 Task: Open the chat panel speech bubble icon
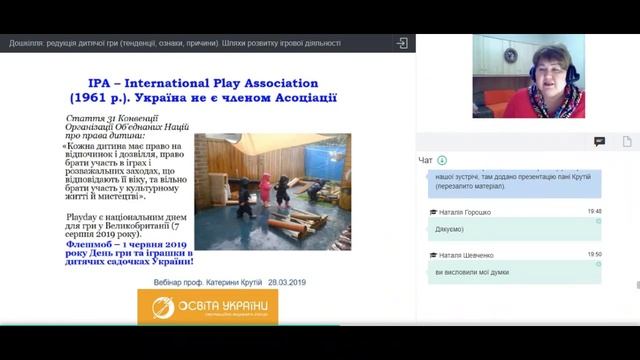(x=599, y=142)
